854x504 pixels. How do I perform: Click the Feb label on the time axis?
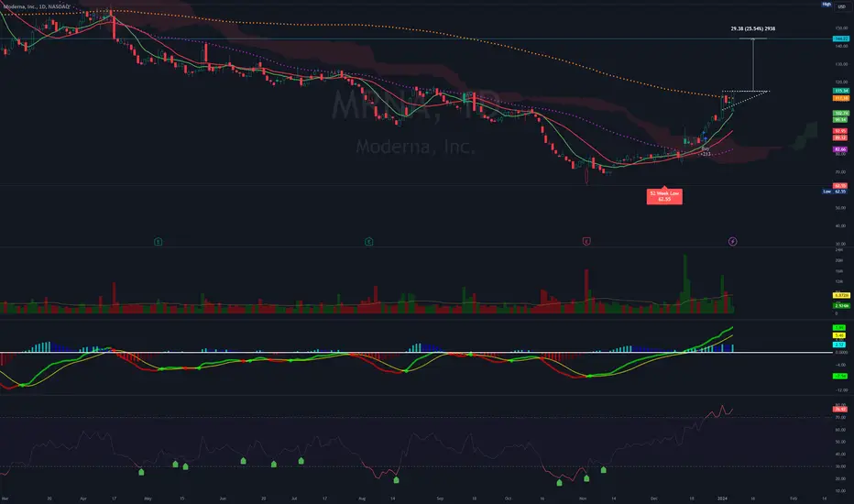(x=794, y=499)
